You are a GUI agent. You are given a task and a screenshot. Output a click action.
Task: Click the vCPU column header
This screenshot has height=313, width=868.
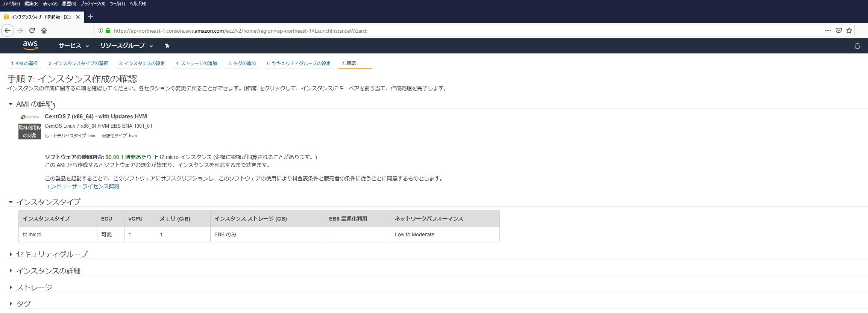point(140,219)
